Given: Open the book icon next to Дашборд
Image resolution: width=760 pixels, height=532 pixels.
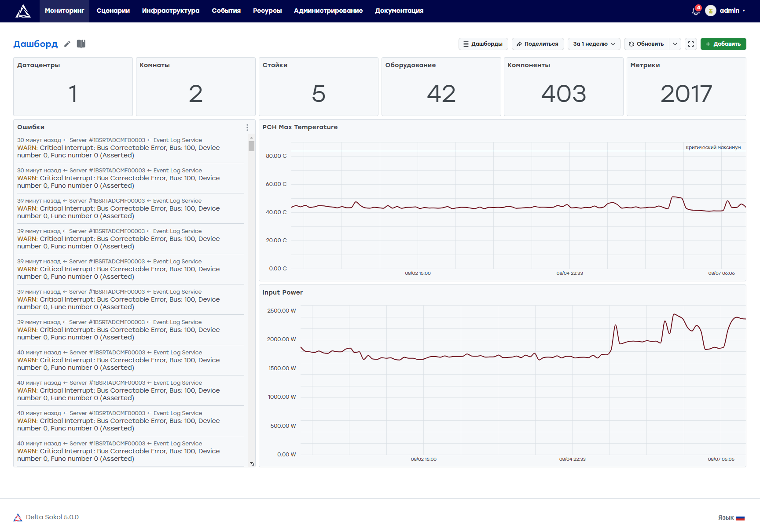Looking at the screenshot, I should [81, 44].
